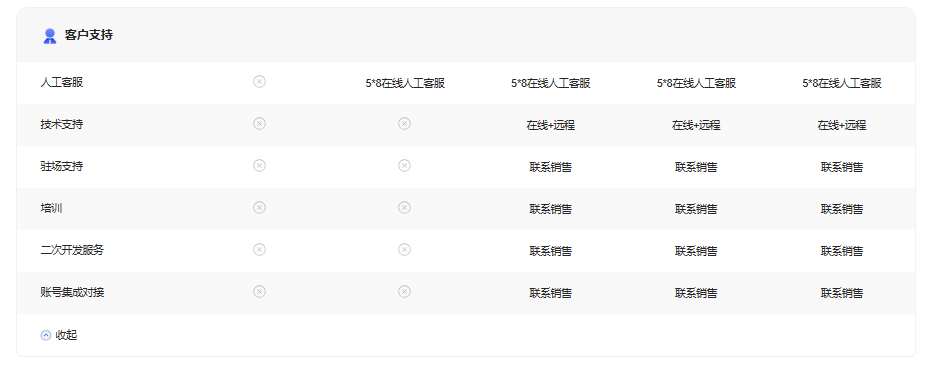Viewport: 931px width, 371px height.
Task: Select the 人工客服 row label
Action: tap(62, 83)
